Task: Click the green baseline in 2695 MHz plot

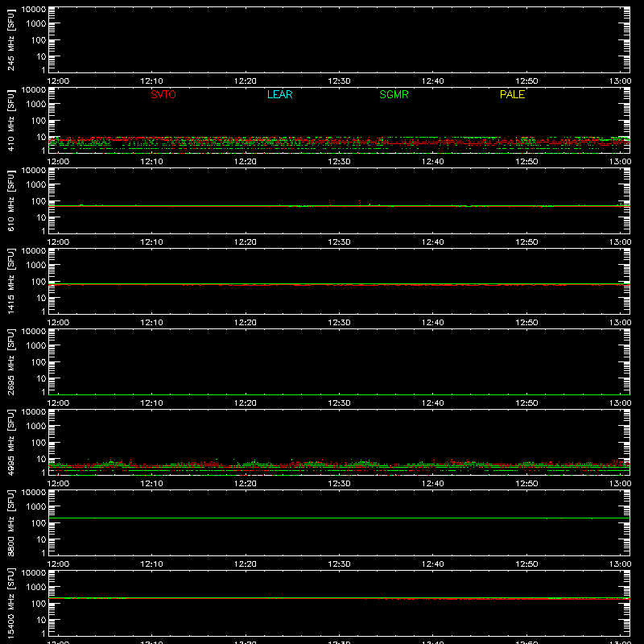Action: [339, 394]
